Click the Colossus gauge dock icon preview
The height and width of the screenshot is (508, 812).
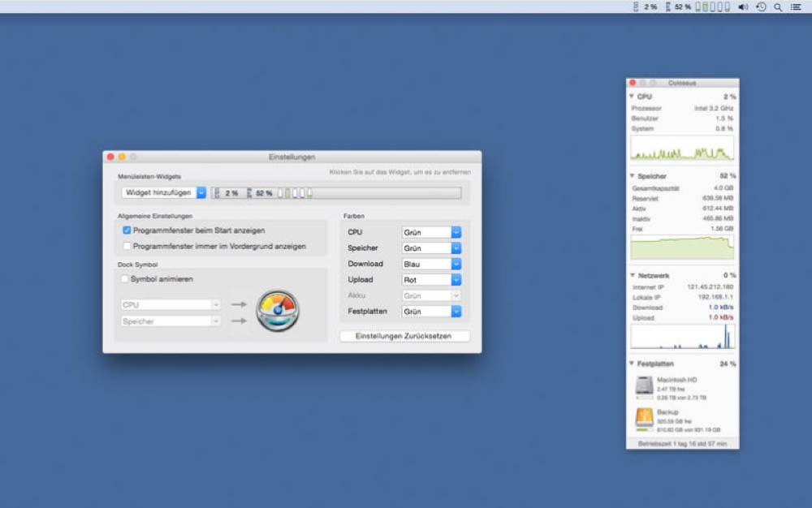278,311
